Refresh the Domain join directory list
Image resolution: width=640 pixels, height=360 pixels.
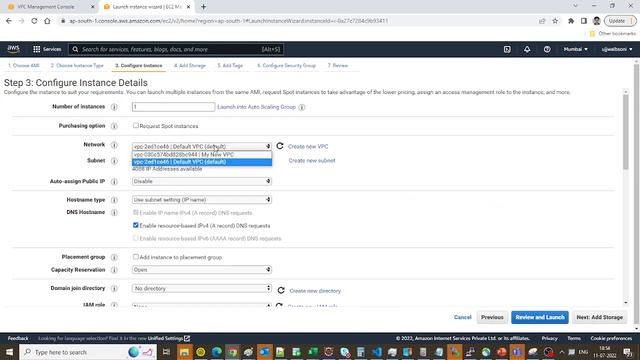pyautogui.click(x=281, y=290)
